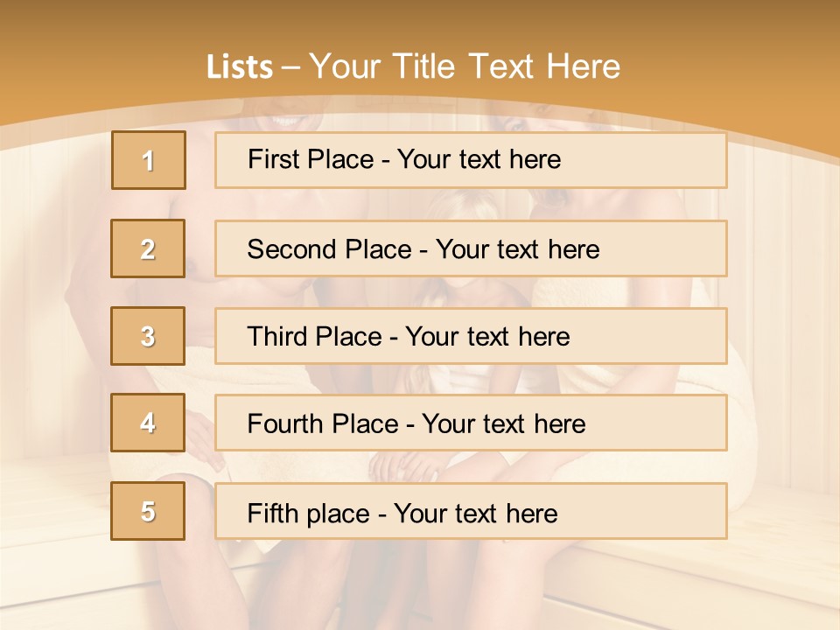The width and height of the screenshot is (840, 630).
Task: Place cursor on "Your text here" after Third Place
Action: coord(487,337)
